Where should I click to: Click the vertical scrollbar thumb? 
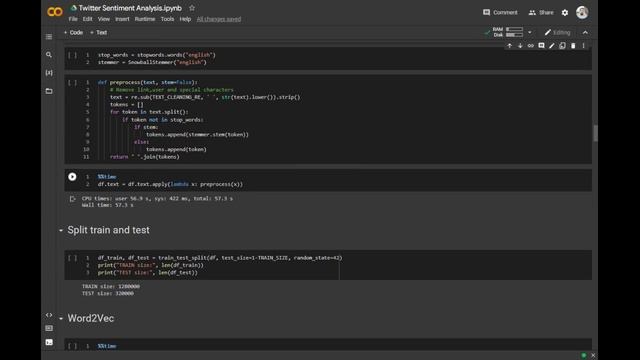(596, 133)
